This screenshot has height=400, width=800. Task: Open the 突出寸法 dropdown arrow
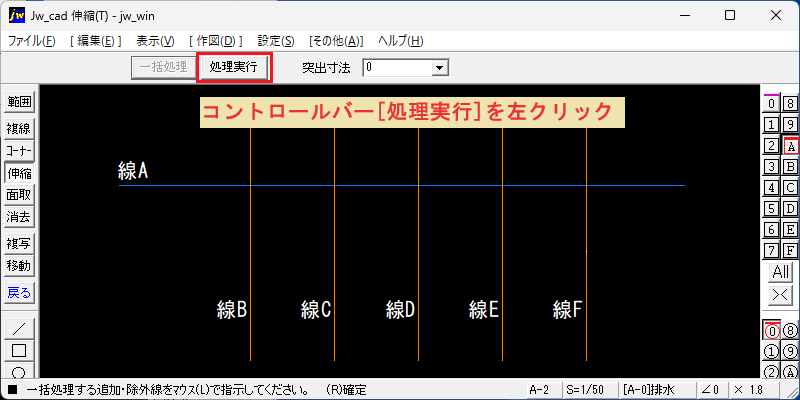click(x=438, y=68)
